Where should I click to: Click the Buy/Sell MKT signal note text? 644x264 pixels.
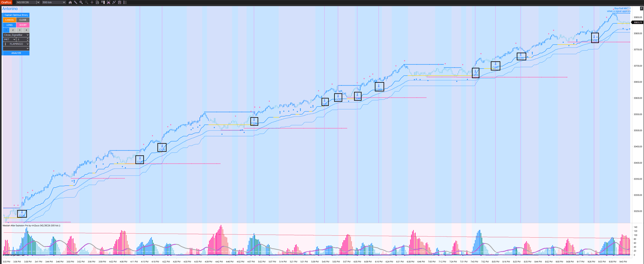[x=619, y=10]
